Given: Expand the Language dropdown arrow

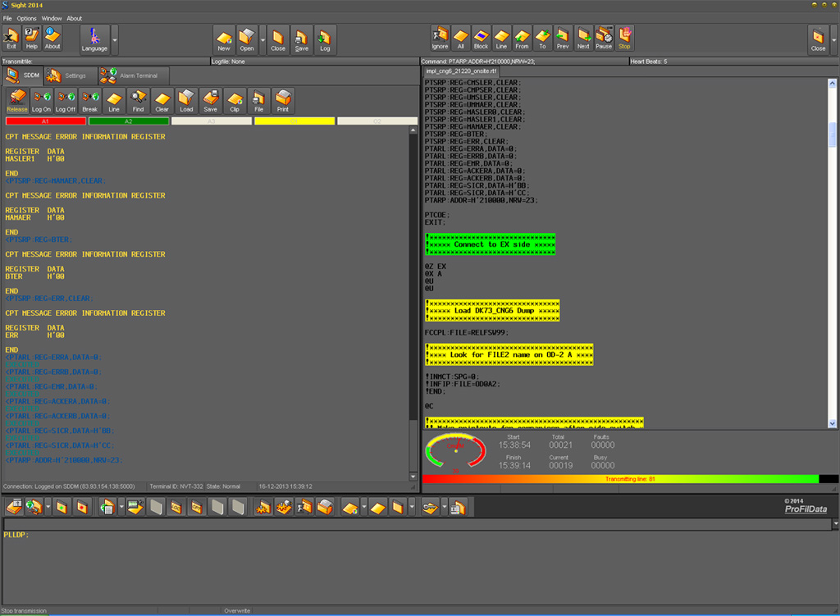Looking at the screenshot, I should coord(115,39).
